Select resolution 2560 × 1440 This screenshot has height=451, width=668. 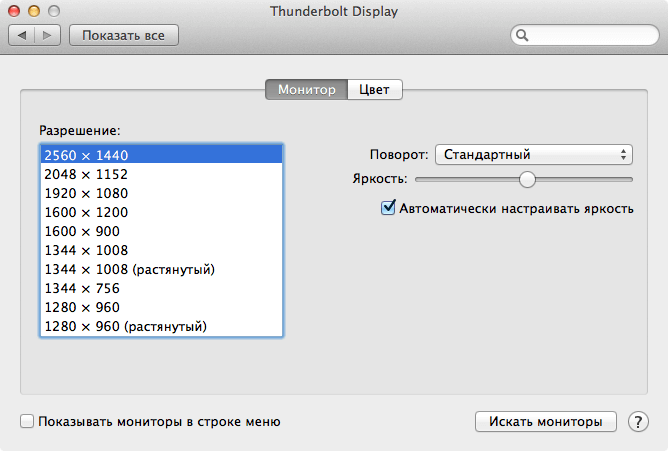[x=161, y=155]
